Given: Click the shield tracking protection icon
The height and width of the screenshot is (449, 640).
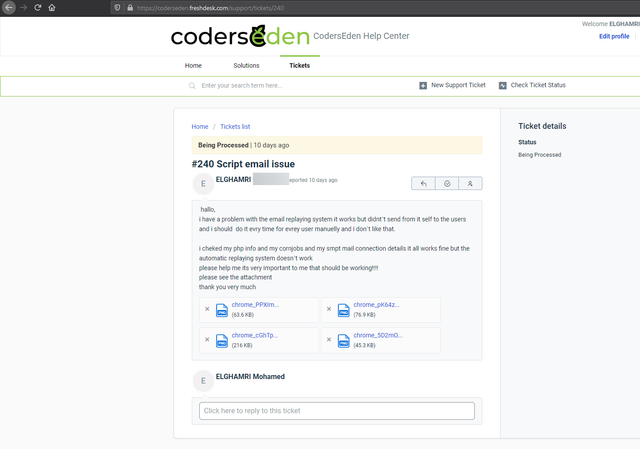Looking at the screenshot, I should 117,7.
